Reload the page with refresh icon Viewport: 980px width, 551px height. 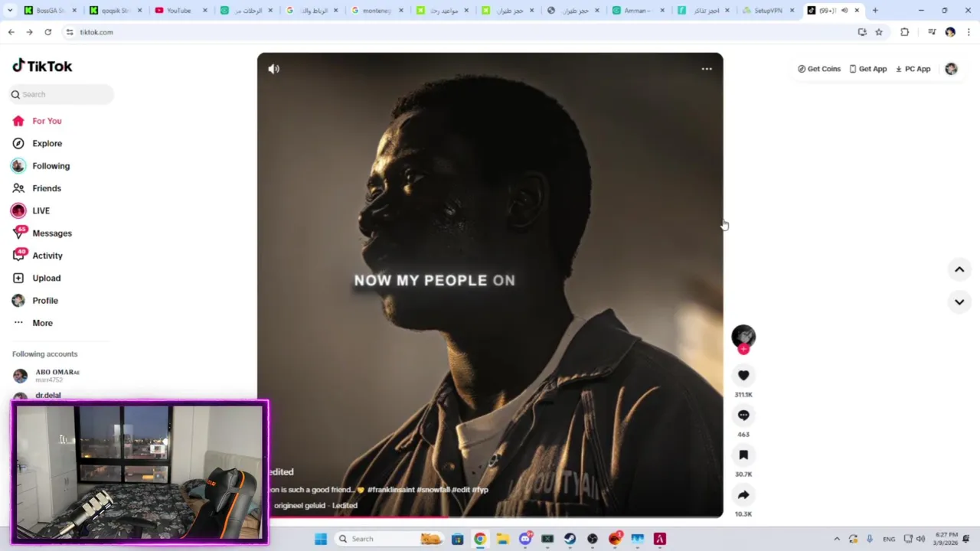pyautogui.click(x=47, y=32)
